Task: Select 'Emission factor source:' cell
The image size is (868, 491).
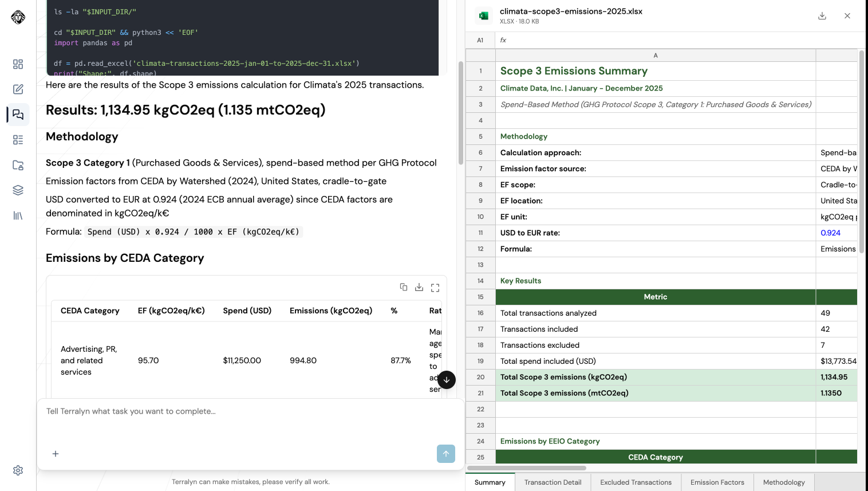Action: (656, 168)
